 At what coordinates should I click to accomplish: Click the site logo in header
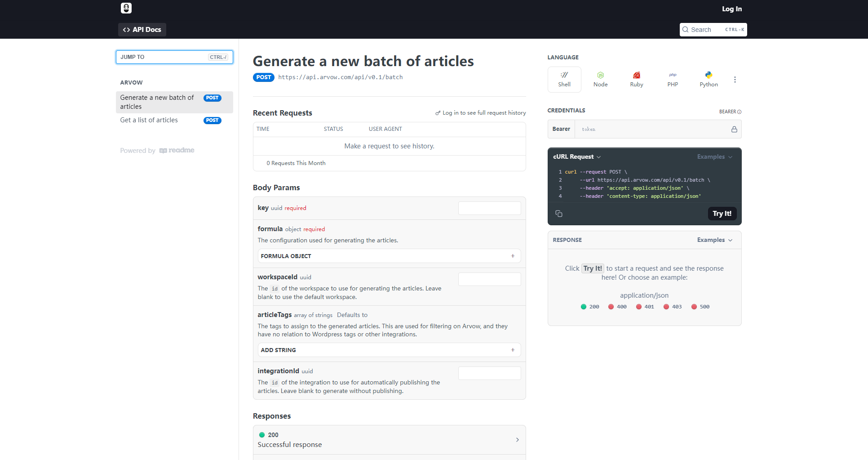[126, 8]
